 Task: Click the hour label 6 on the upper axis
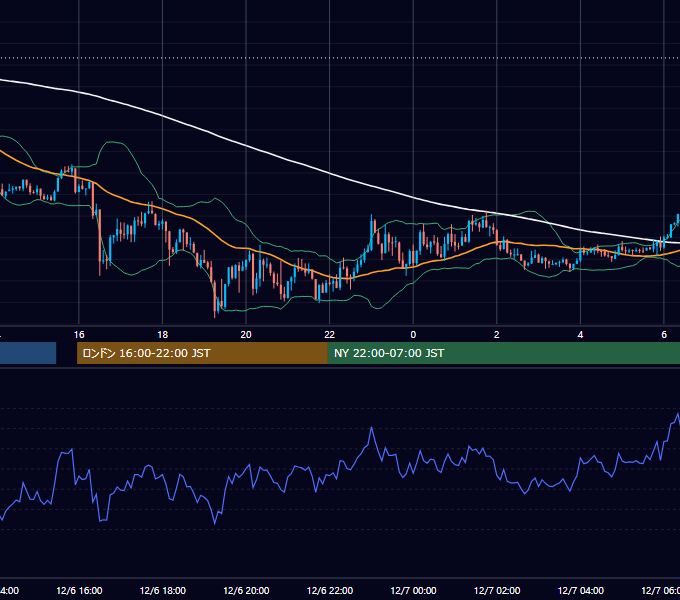(x=664, y=335)
